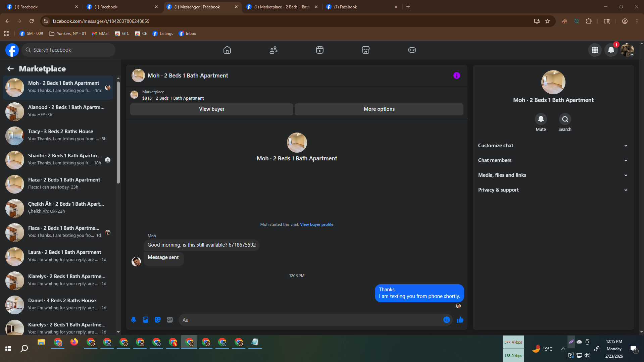Viewport: 644px width, 362px height.
Task: Open the Gaming controller icon in top navigation
Action: 412,50
